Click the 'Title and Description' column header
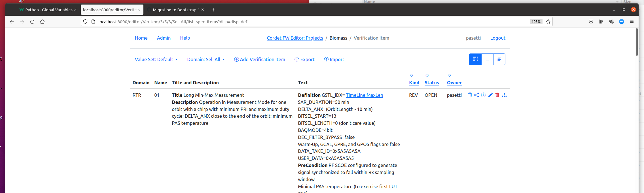Viewport: 644px width, 193px height. (195, 83)
